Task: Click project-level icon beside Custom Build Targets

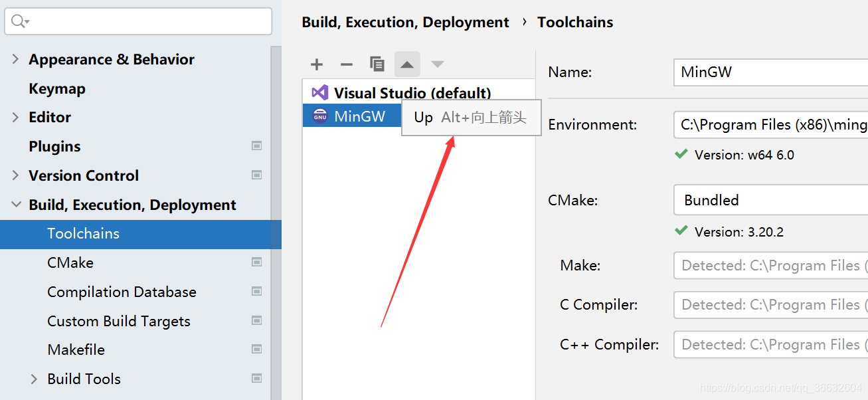Action: click(257, 321)
